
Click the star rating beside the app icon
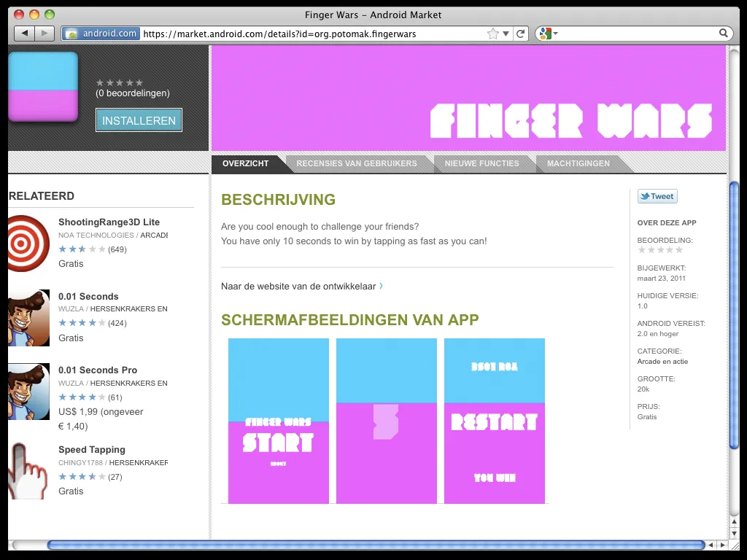coord(119,83)
